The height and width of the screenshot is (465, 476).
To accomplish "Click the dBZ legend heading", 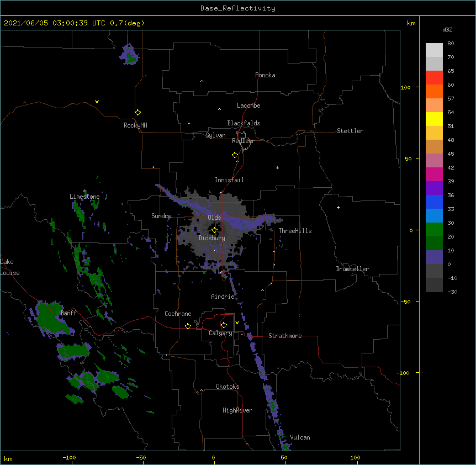I will (x=447, y=29).
